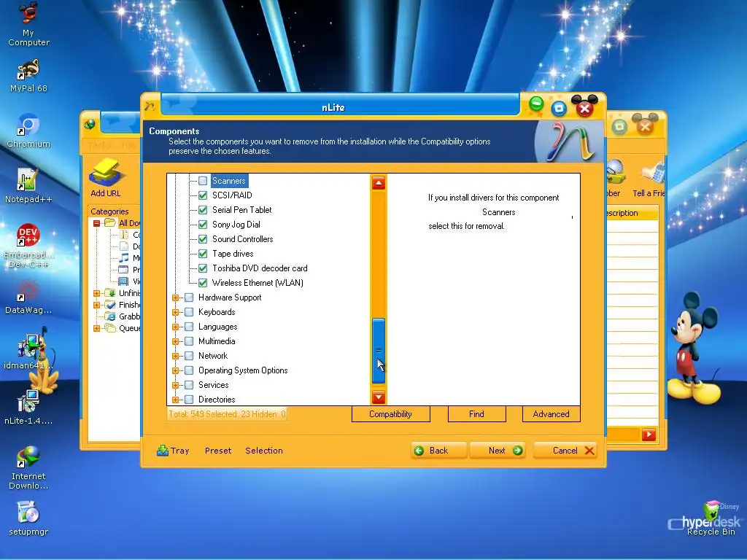Click the Find button
The width and height of the screenshot is (747, 560).
[476, 414]
